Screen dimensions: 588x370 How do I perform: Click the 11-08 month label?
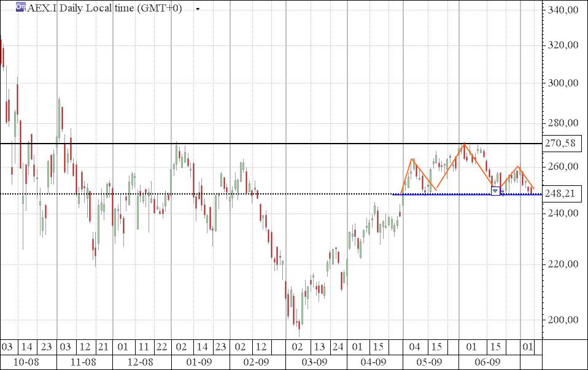click(83, 363)
